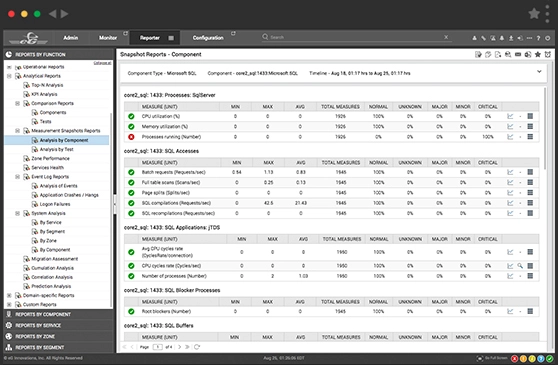The image size is (558, 365).
Task: Expand the Operational Reports tree node
Action: (x=9, y=67)
